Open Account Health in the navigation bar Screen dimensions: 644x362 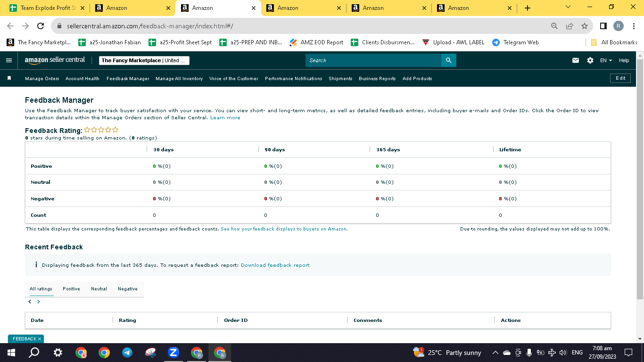[83, 79]
